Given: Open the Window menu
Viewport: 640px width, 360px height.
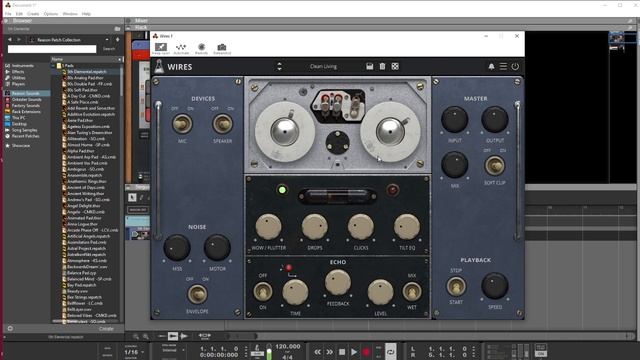Looking at the screenshot, I should [x=70, y=14].
